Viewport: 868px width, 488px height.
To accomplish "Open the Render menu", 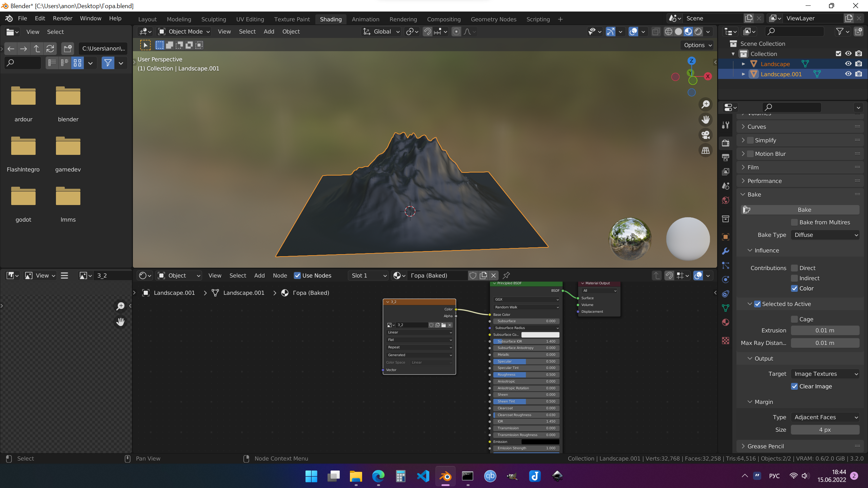I will (62, 18).
